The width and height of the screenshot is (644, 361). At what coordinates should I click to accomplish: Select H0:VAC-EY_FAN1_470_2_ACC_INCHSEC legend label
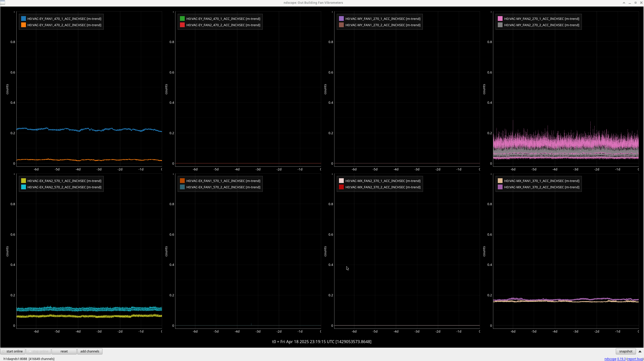point(64,25)
